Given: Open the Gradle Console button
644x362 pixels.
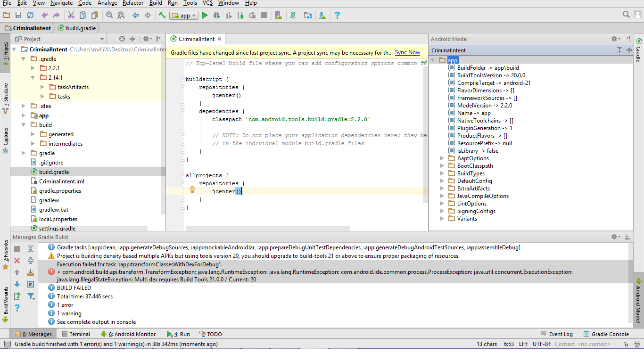Looking at the screenshot, I should tap(606, 334).
